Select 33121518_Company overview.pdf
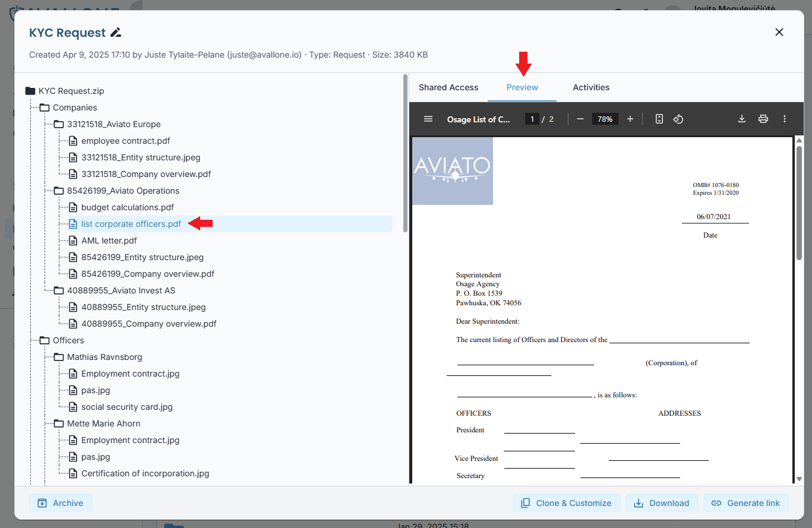 (146, 174)
